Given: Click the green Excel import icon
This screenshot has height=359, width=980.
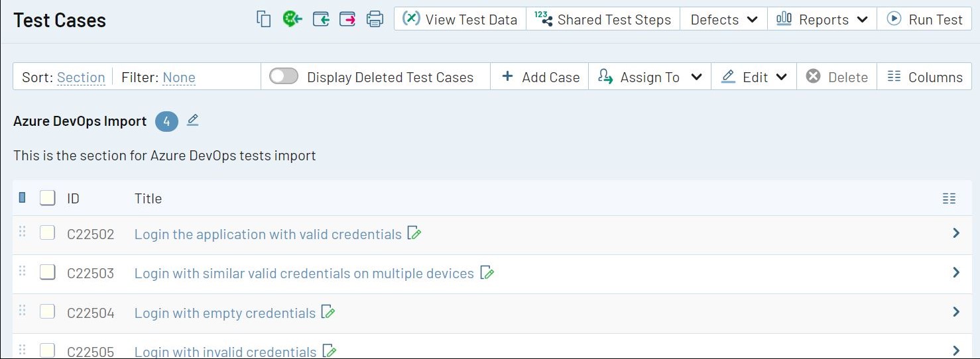Looking at the screenshot, I should [292, 19].
